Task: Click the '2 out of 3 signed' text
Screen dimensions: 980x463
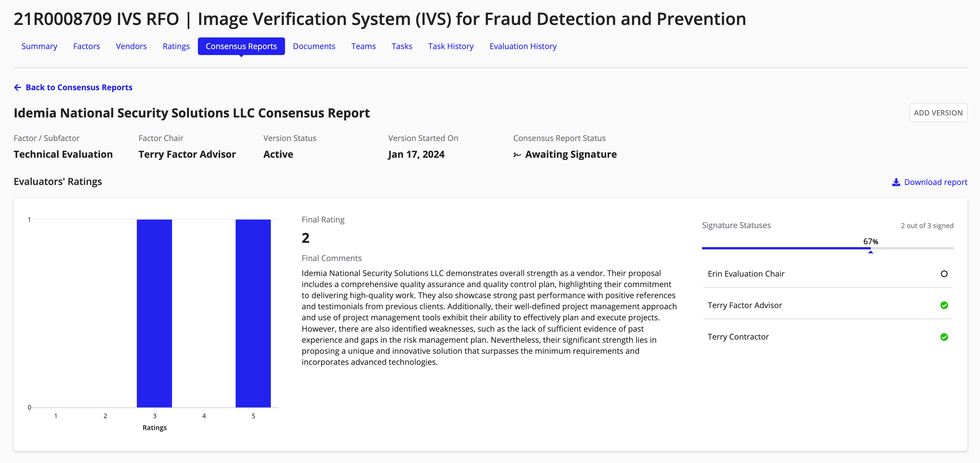Action: (927, 226)
